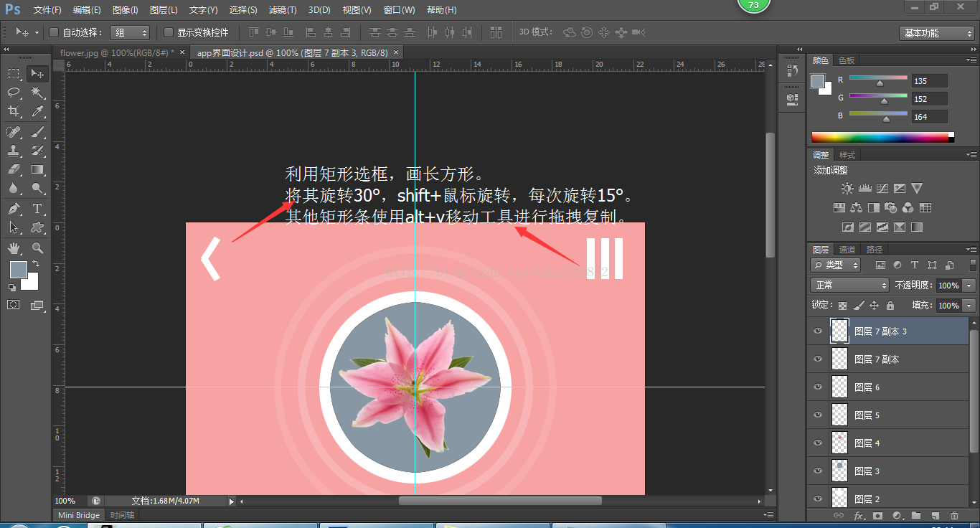980x528 pixels.
Task: Switch to the 色板 tab
Action: (847, 60)
